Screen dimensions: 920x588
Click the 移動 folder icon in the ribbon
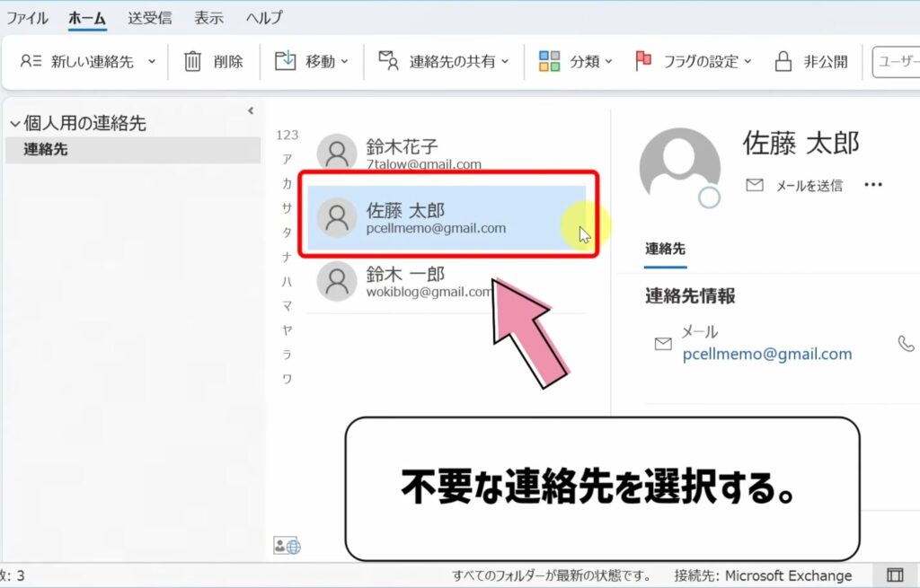[286, 60]
